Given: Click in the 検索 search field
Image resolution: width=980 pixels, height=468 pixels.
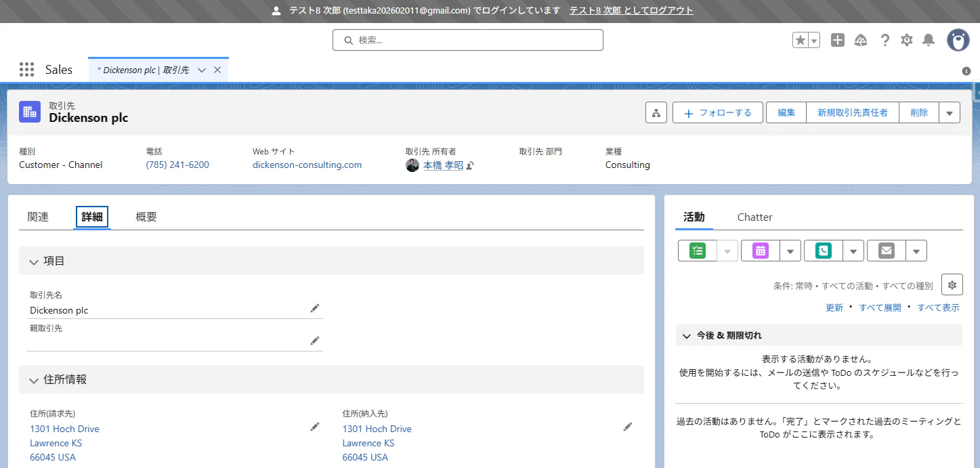Looking at the screenshot, I should (x=467, y=40).
